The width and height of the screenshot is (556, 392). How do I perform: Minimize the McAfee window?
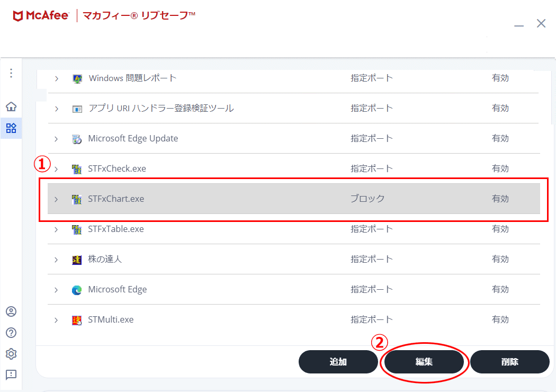click(519, 25)
